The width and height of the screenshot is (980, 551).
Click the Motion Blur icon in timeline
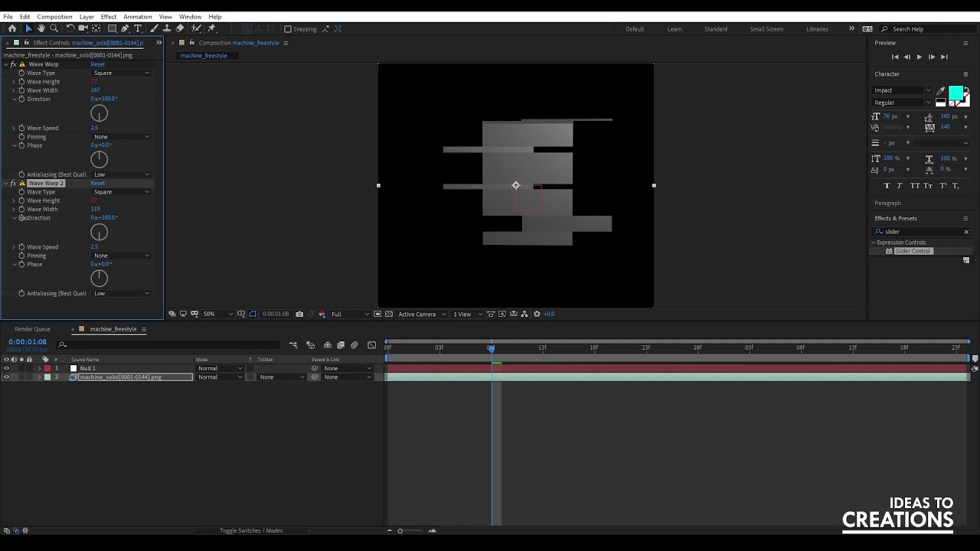pos(354,345)
